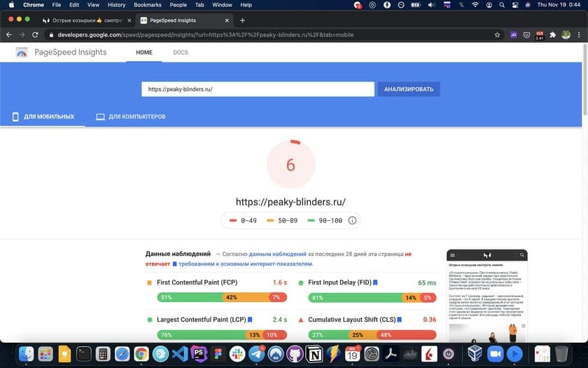Click the volume icon in the menu bar
Image resolution: width=588 pixels, height=368 pixels.
pyautogui.click(x=432, y=5)
